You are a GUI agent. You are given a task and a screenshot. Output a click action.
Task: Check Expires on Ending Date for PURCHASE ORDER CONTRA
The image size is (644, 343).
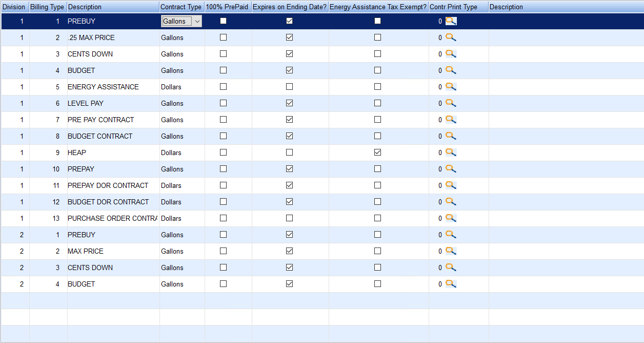290,218
